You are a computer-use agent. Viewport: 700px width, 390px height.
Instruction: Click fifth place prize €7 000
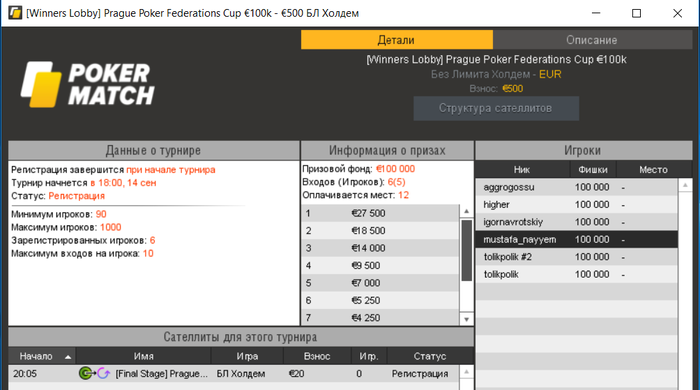(x=366, y=283)
